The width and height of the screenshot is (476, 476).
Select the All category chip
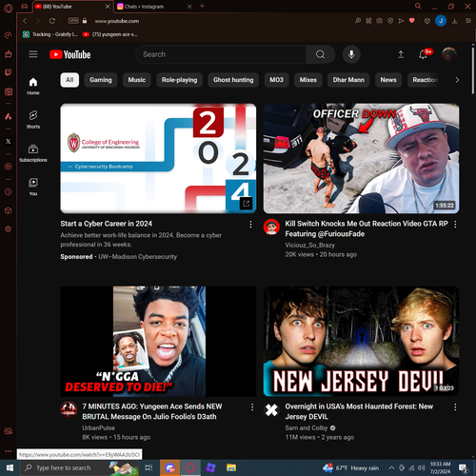[69, 80]
